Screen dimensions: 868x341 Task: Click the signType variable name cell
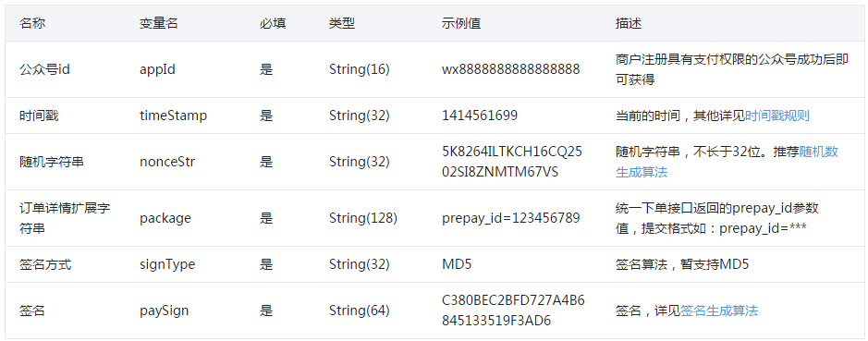(167, 264)
